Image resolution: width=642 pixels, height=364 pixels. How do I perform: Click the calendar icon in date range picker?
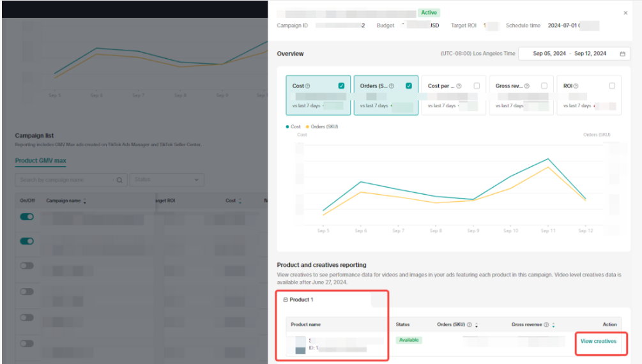point(622,54)
